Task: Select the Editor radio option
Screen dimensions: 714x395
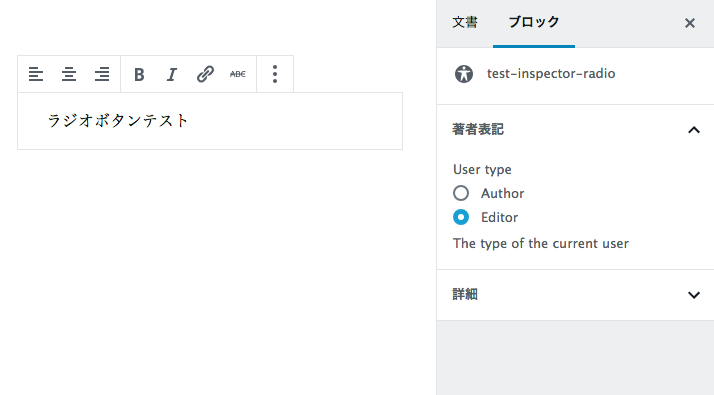Action: click(x=461, y=217)
